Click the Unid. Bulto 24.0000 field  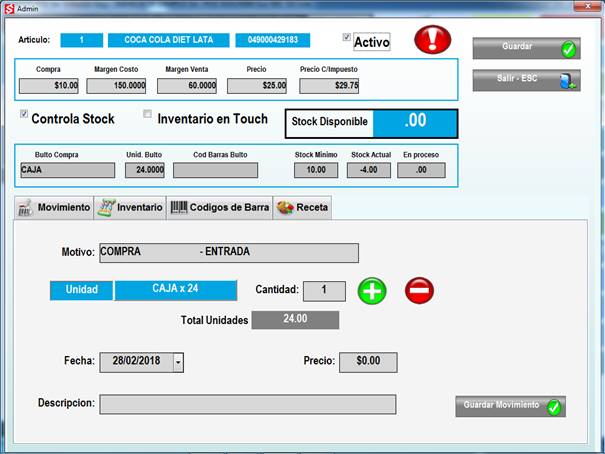(x=145, y=170)
